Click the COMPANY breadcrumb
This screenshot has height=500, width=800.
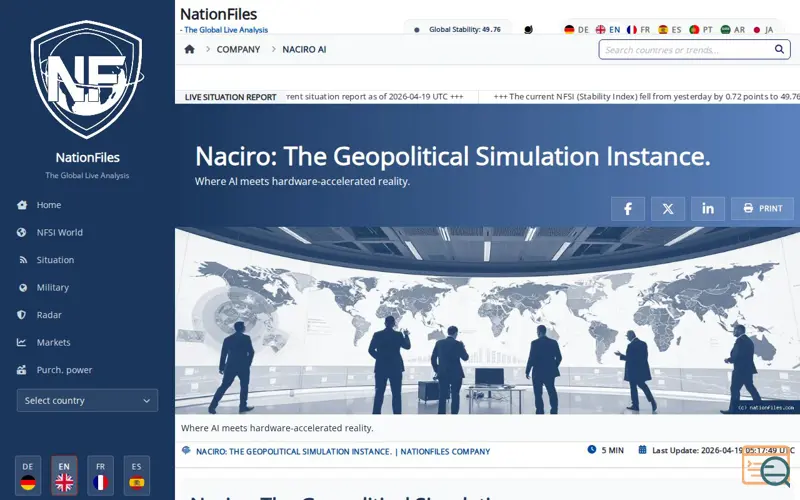(x=238, y=49)
